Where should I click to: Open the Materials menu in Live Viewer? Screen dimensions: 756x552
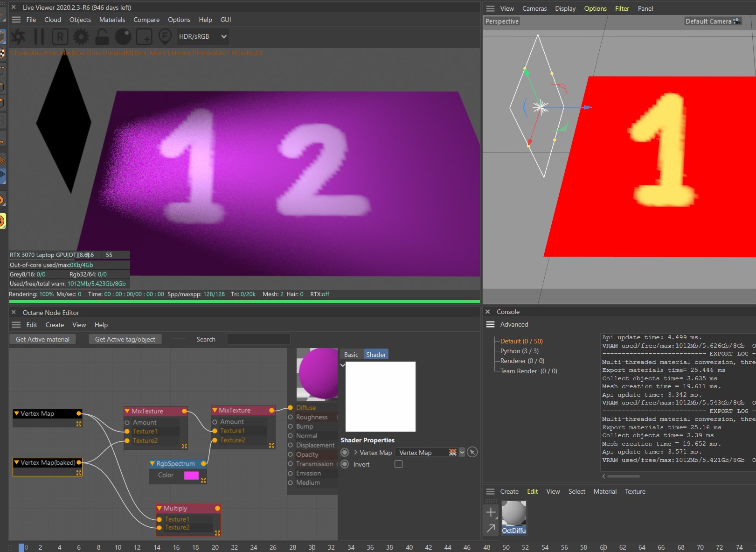(112, 20)
